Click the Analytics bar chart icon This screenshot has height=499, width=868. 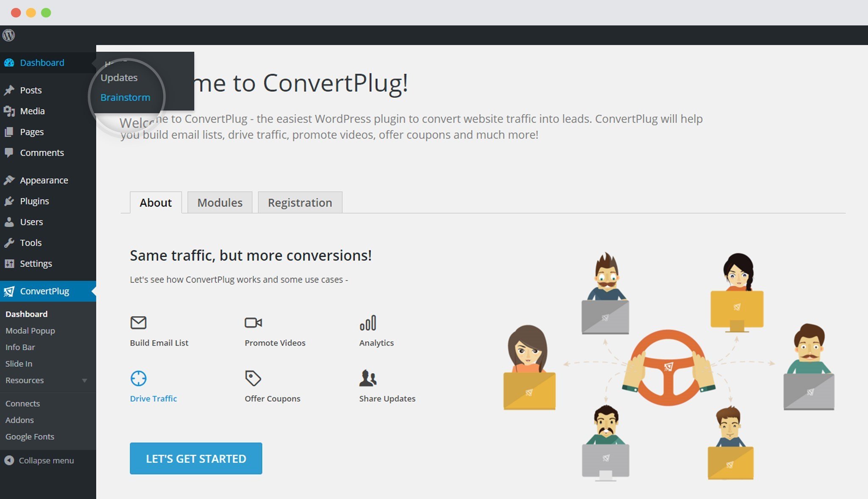point(367,323)
